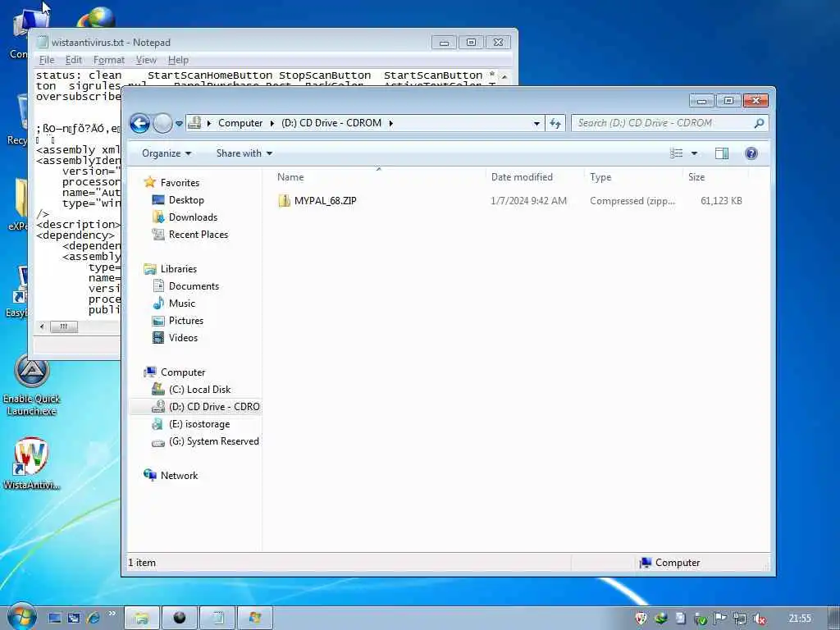840x630 pixels.
Task: Switch to Notepad taskbar button
Action: [x=217, y=619]
